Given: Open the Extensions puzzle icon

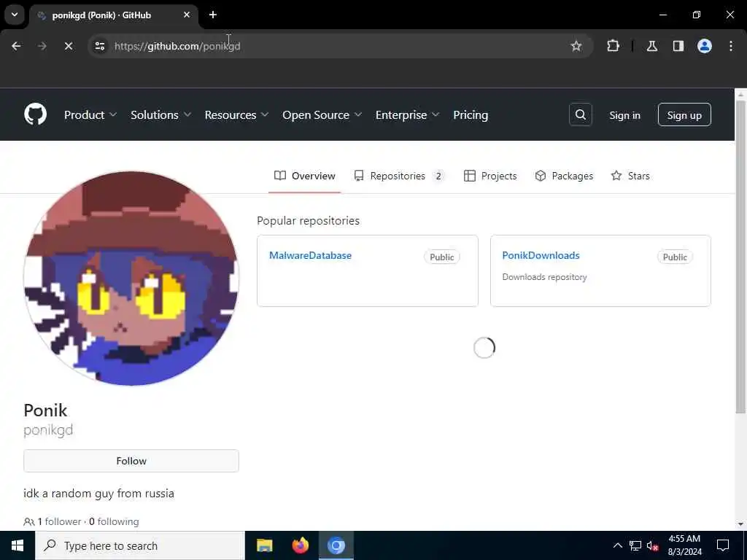Looking at the screenshot, I should [x=613, y=46].
